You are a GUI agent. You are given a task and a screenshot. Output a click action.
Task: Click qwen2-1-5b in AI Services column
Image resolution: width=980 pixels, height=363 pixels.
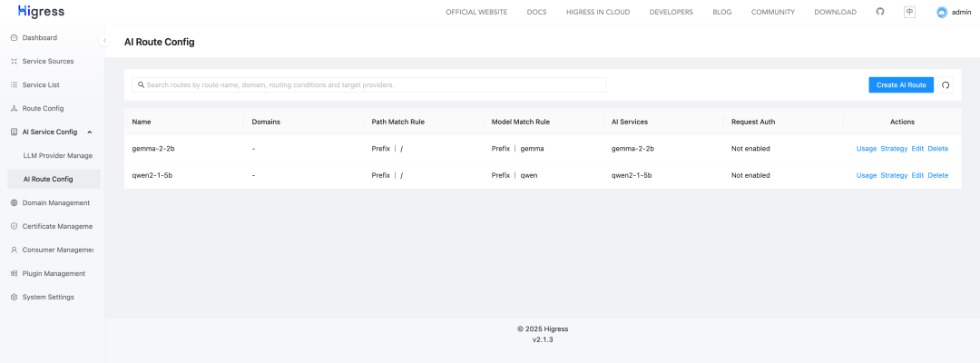(x=632, y=175)
